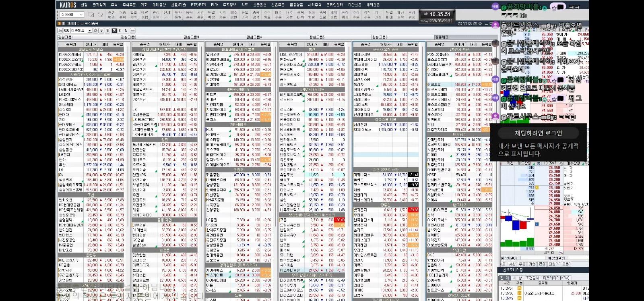Select the 전체 tab in the signal monitor panel
Viewport: 644px width, 301px height.
click(x=505, y=278)
